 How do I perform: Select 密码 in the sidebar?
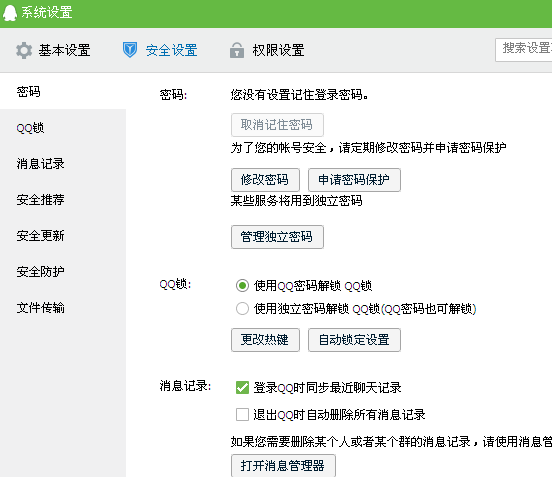pyautogui.click(x=63, y=92)
